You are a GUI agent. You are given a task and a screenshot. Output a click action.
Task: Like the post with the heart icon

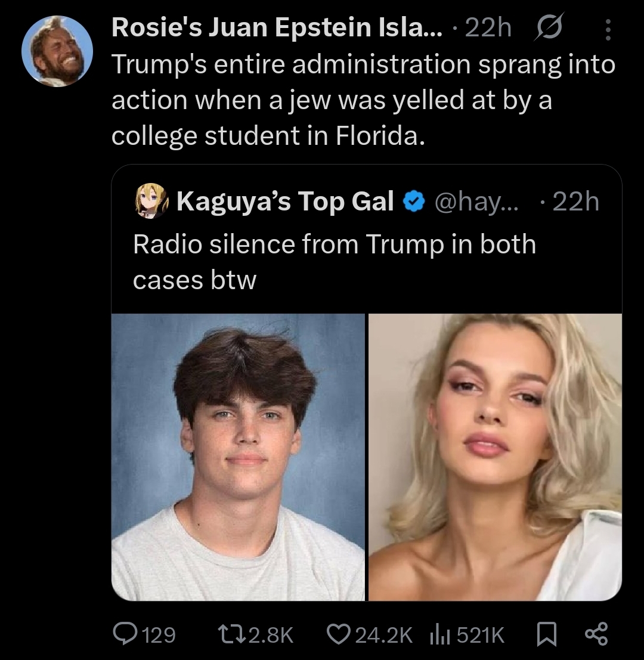click(339, 634)
